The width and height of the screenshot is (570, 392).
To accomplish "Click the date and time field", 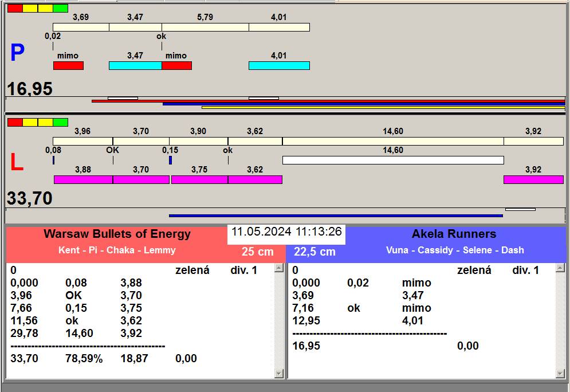I will (286, 232).
